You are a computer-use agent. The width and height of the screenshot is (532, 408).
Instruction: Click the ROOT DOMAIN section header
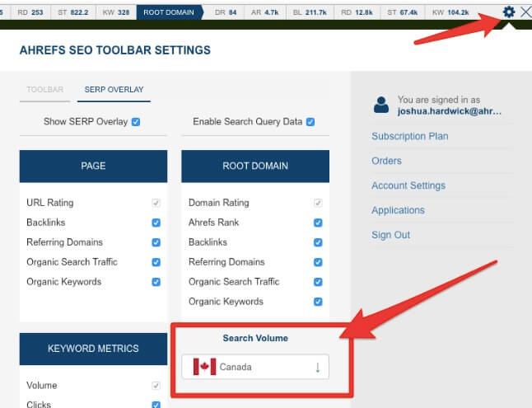255,166
